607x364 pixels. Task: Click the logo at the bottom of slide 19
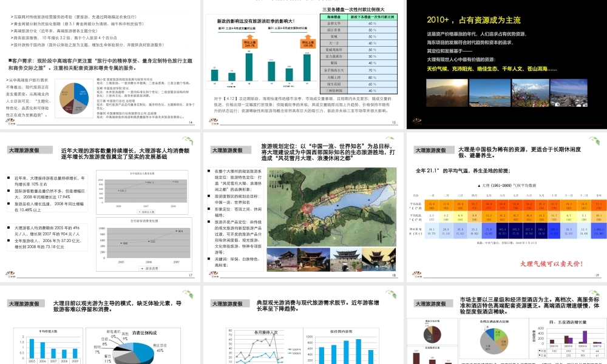pos(418,274)
